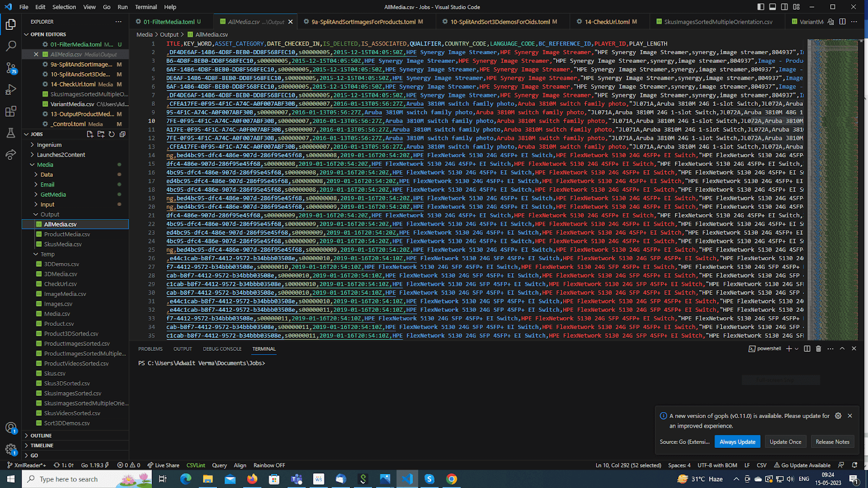Open the Manage gear menu

[x=11, y=450]
